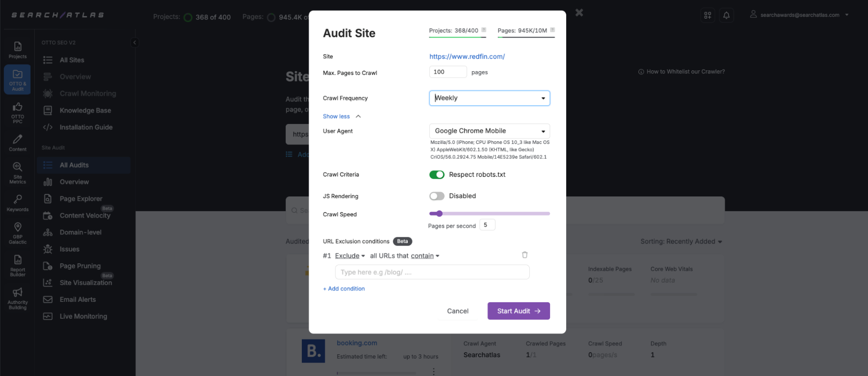Click the Crawl Speed slider handle
The height and width of the screenshot is (376, 868).
pyautogui.click(x=439, y=213)
